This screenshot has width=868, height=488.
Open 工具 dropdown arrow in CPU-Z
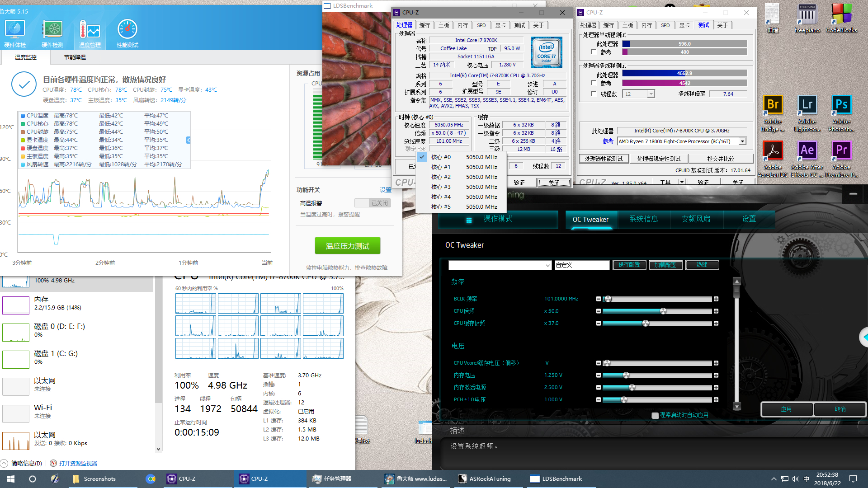pyautogui.click(x=681, y=182)
